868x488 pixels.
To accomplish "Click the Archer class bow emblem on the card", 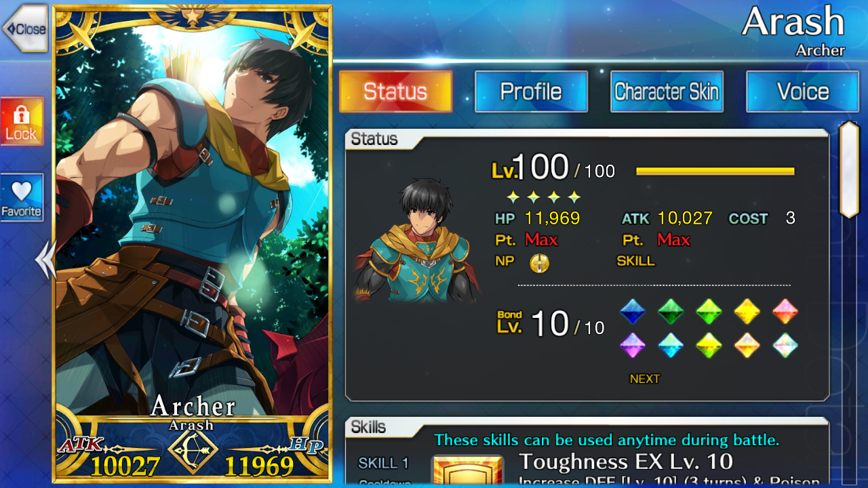I will (193, 449).
